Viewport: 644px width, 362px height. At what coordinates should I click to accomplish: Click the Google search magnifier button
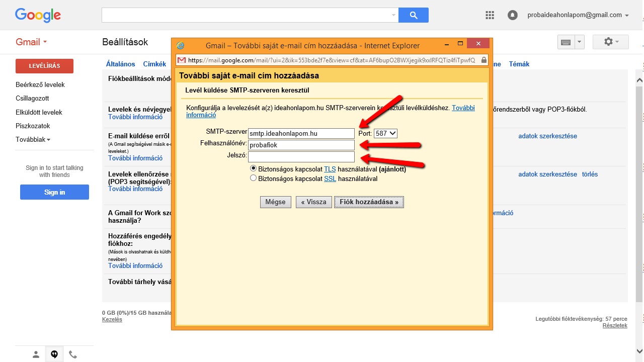[414, 15]
